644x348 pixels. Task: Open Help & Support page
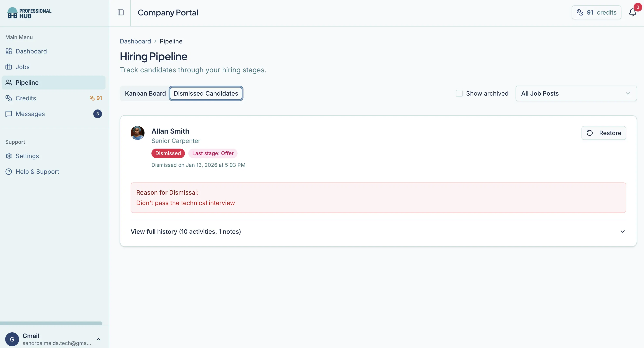(37, 171)
